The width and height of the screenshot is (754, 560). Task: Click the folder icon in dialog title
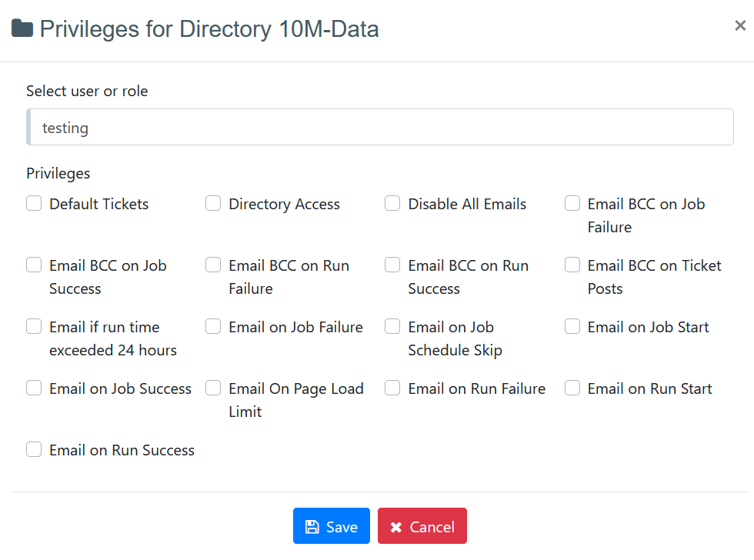pos(22,29)
